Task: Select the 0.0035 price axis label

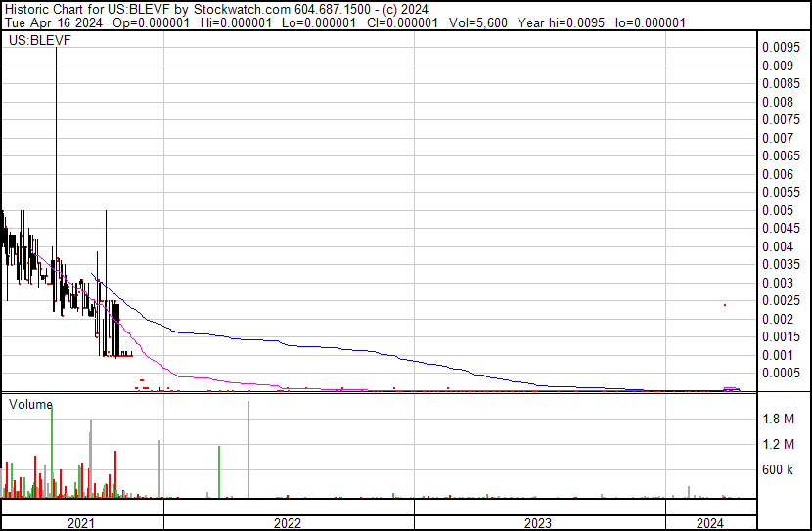Action: (781, 264)
